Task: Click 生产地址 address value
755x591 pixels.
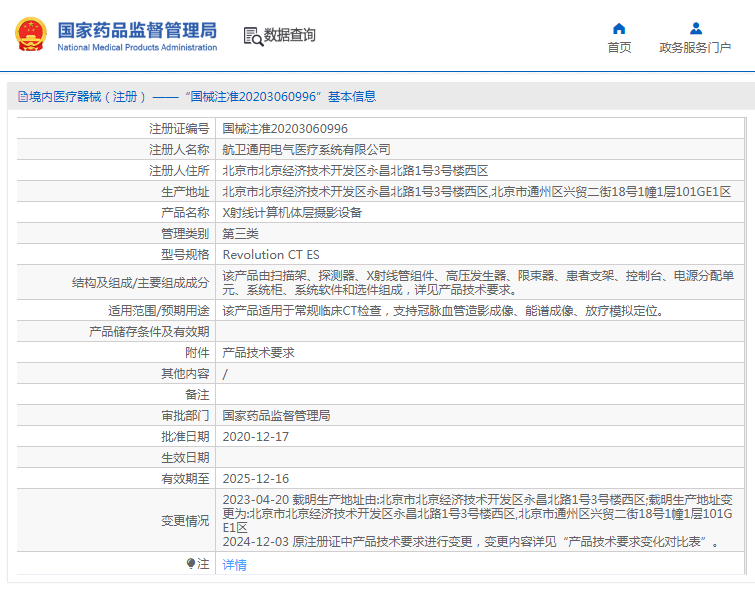Action: (x=477, y=192)
